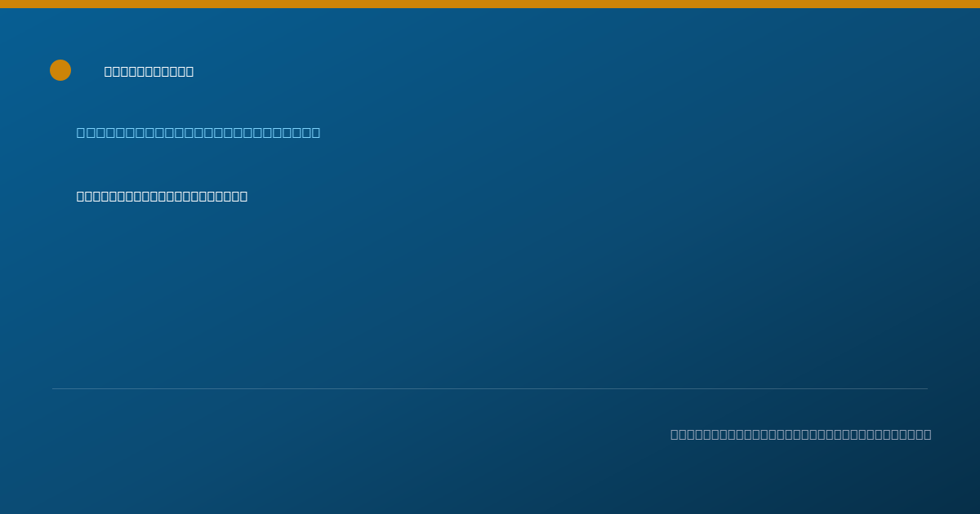Click the thin horizontal divider line
Viewport: 980px width, 514px height.
coord(490,388)
